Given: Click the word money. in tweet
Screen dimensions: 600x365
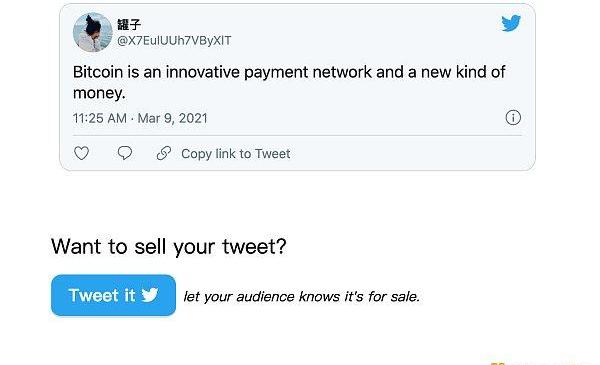Looking at the screenshot, I should (99, 93).
